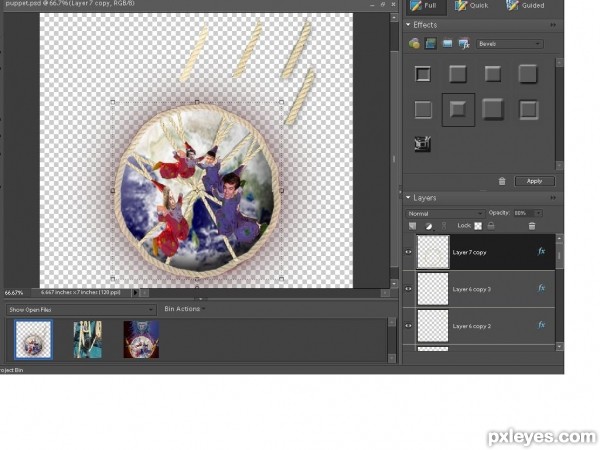The image size is (600, 450).
Task: Click the document size info in status bar
Action: tap(81, 292)
